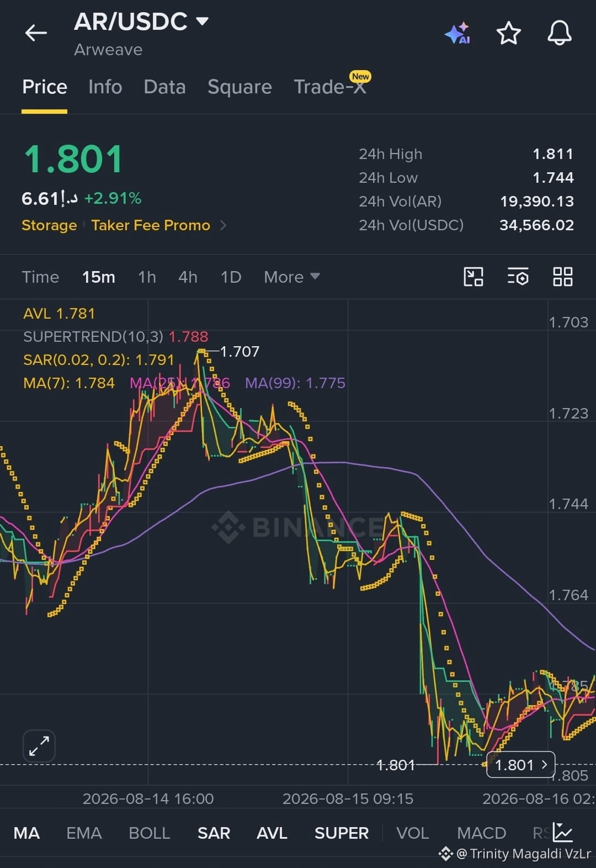Switch to the Price tab
596x868 pixels.
tap(45, 87)
